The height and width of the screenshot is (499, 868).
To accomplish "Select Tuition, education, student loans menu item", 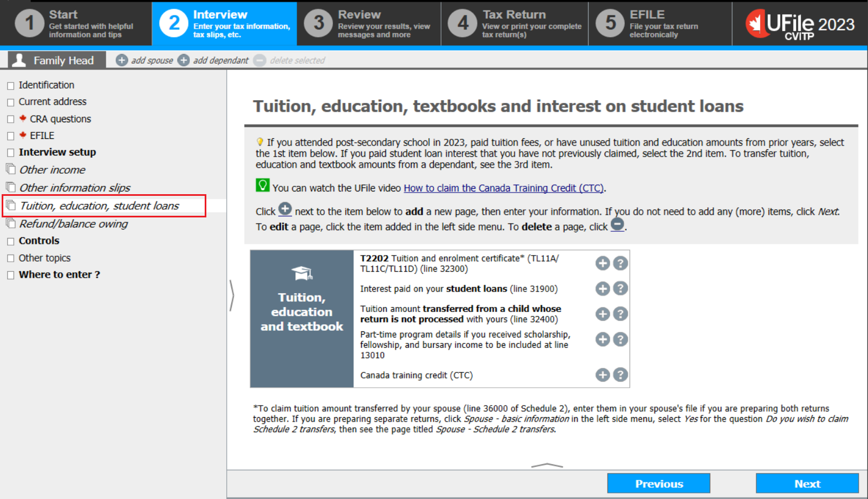I will pos(100,206).
